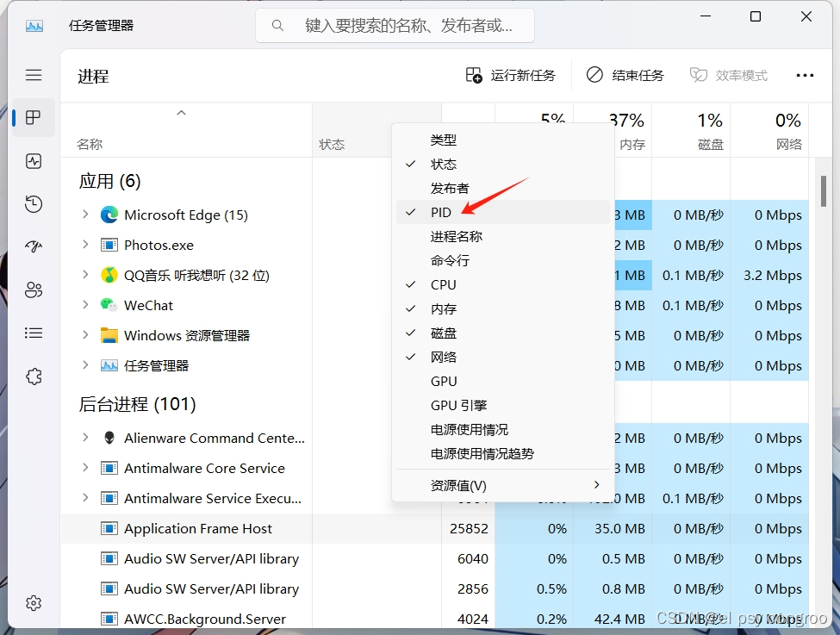The image size is (840, 635).
Task: Expand the QQ音乐 process row
Action: [85, 274]
